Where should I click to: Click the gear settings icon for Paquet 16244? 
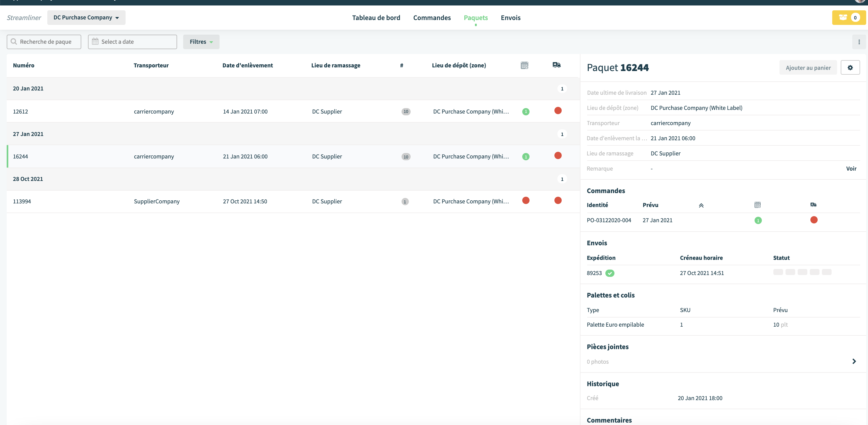(850, 67)
